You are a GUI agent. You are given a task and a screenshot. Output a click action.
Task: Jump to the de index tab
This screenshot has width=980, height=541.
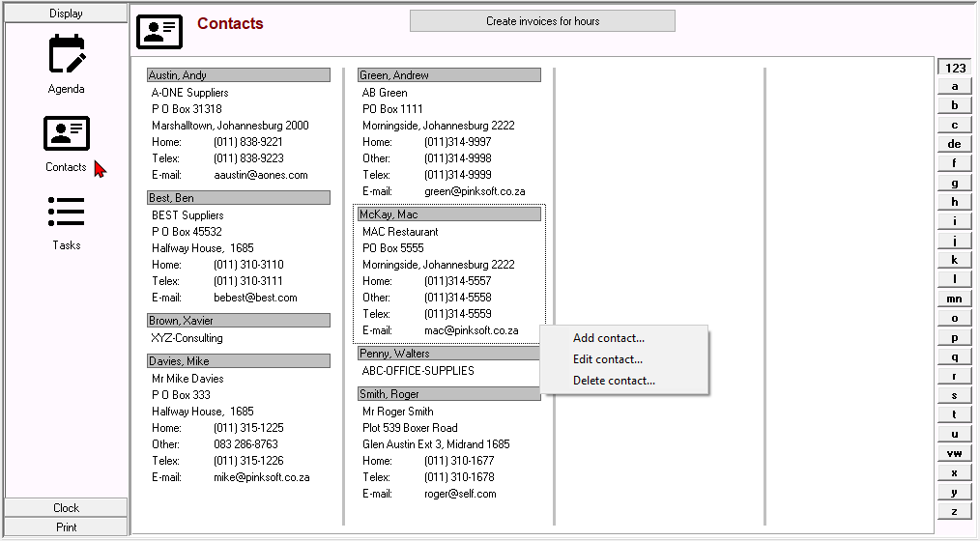954,144
